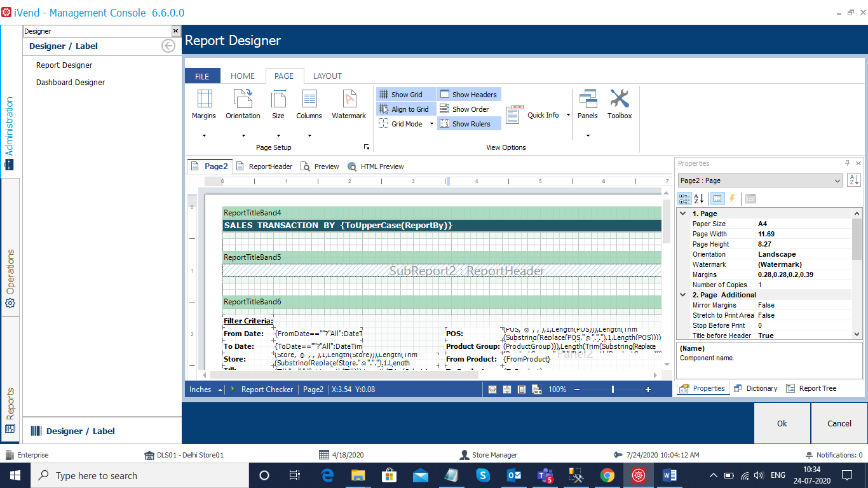Screen dimensions: 868x488
Task: Select the page height view icon in status bar
Action: click(507, 390)
